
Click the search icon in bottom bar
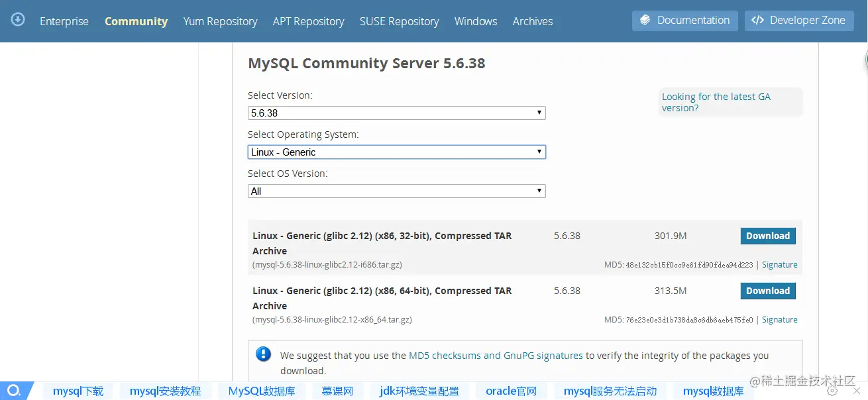pyautogui.click(x=14, y=391)
